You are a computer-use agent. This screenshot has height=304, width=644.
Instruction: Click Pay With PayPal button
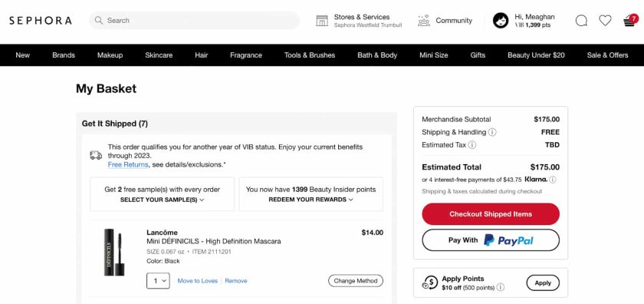click(491, 240)
